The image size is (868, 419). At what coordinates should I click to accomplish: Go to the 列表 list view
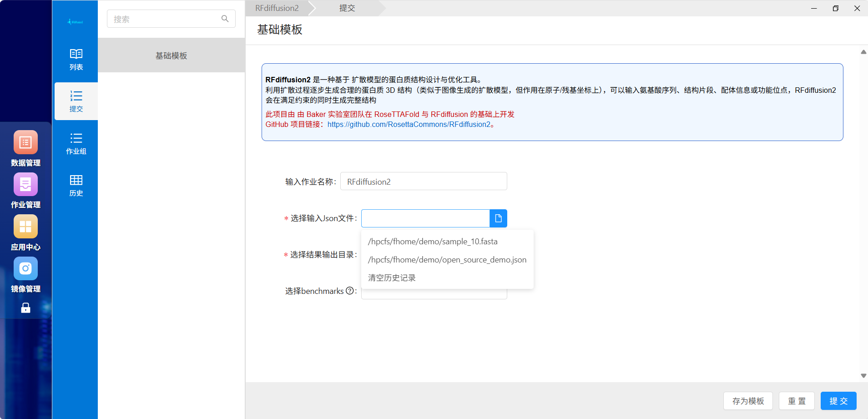click(x=76, y=60)
